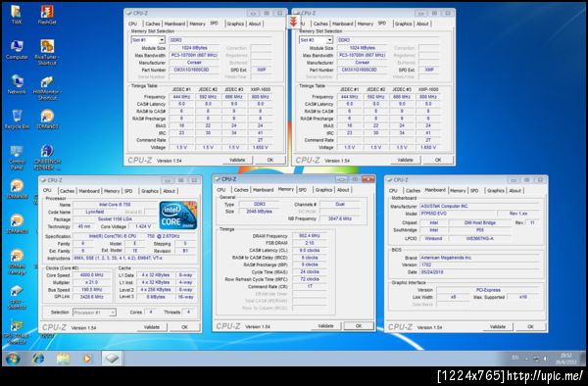Click the Corsair manufacturer in Slot #1 window
Screen dimensions: 588x386
pos(194,63)
